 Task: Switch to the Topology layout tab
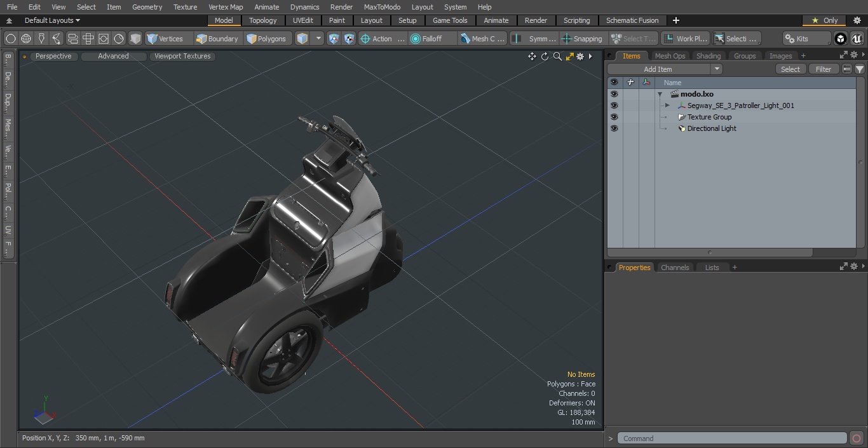[263, 20]
